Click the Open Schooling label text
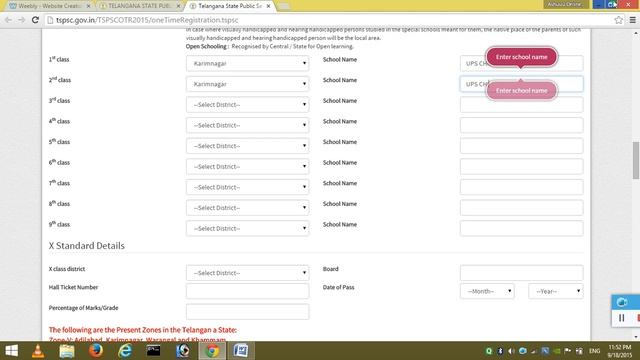The image size is (640, 360). point(206,46)
